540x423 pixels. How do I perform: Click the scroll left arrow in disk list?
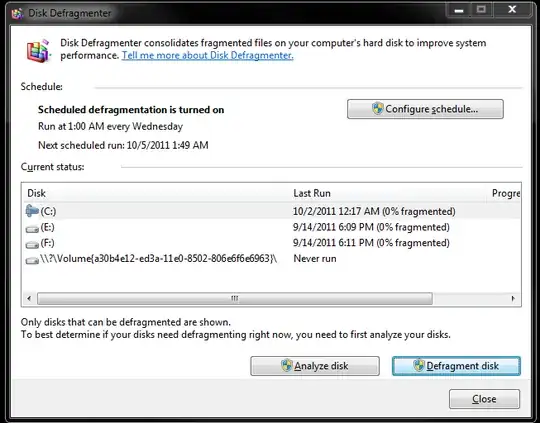[x=29, y=298]
